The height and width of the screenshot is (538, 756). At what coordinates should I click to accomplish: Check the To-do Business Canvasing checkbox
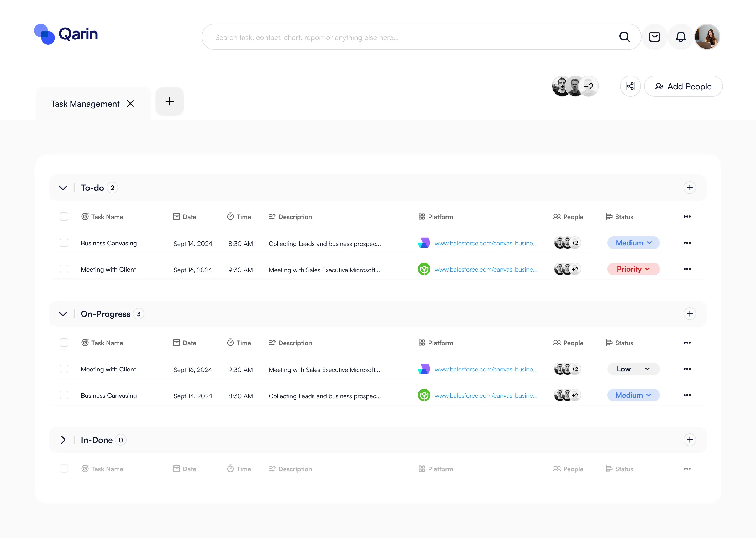point(64,243)
